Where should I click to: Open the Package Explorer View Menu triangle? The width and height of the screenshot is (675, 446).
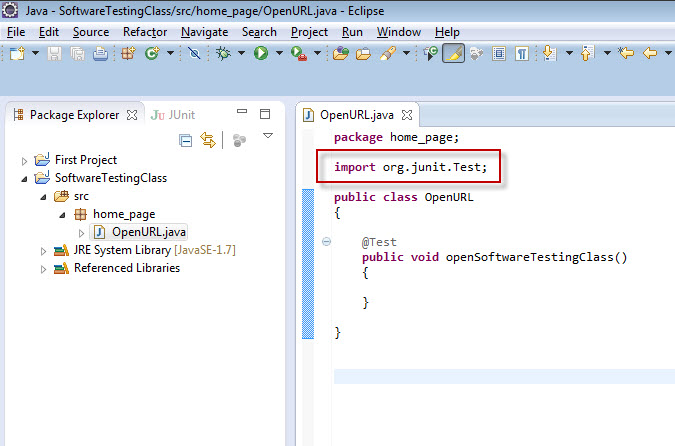click(x=268, y=136)
